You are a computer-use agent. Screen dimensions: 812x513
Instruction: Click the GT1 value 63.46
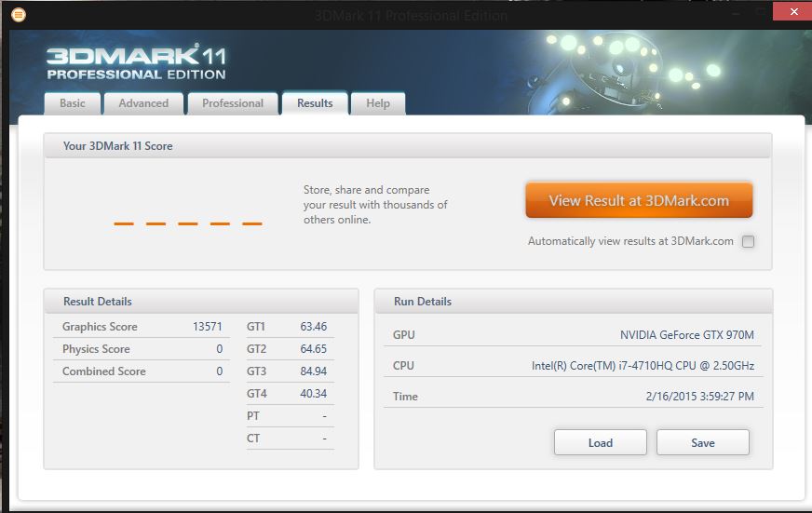coord(313,327)
